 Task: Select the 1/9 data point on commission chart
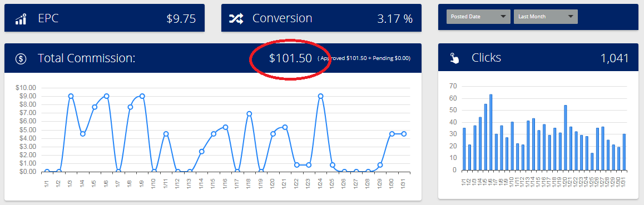coord(142,96)
